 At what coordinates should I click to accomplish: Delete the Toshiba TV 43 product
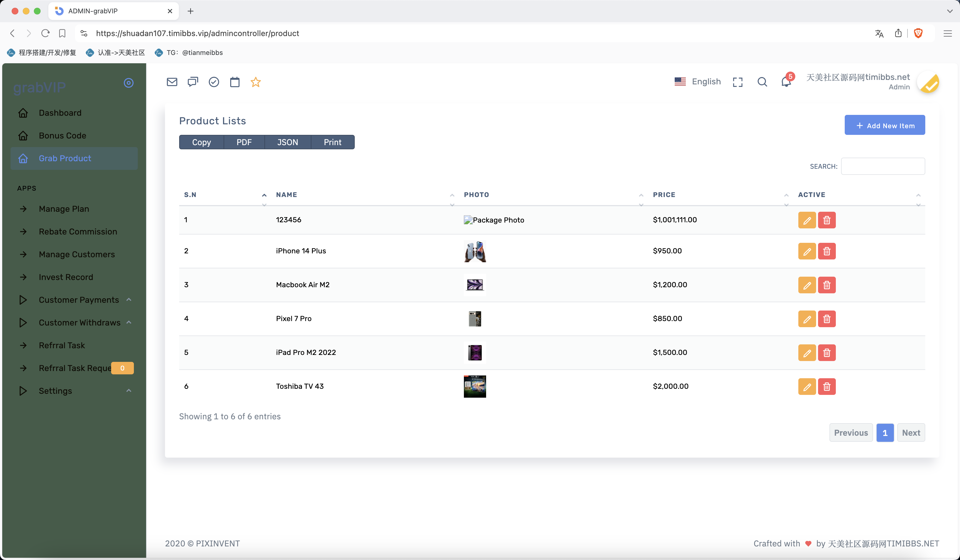click(826, 387)
